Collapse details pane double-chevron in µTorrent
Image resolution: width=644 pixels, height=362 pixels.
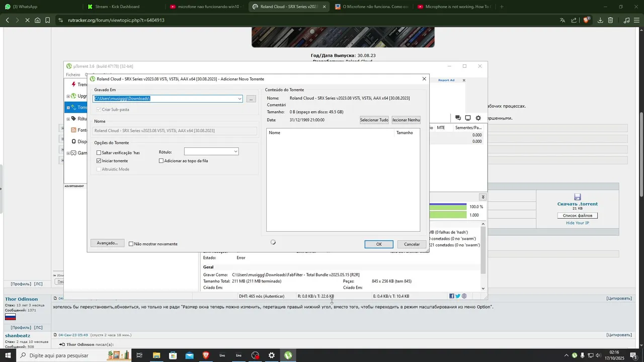482,197
